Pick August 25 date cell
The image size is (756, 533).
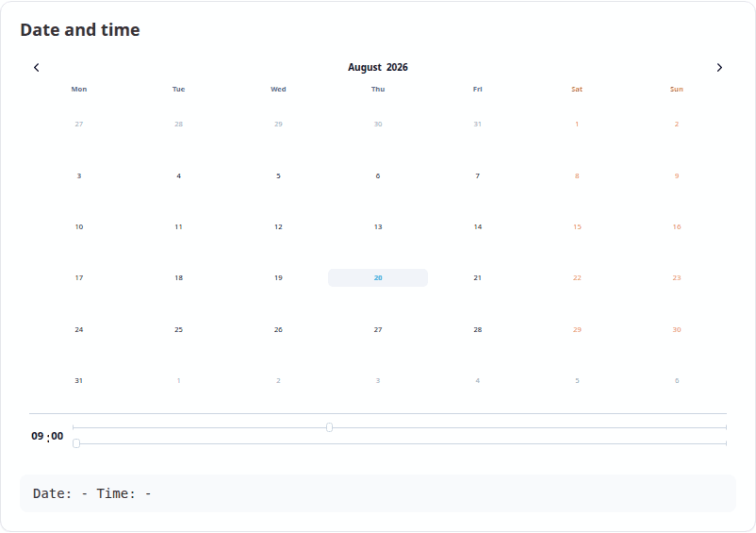pyautogui.click(x=179, y=330)
